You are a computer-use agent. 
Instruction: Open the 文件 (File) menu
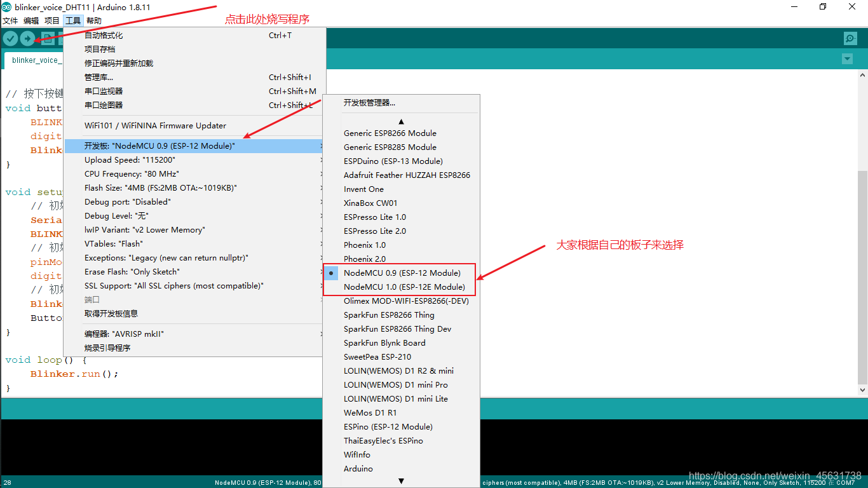point(10,20)
